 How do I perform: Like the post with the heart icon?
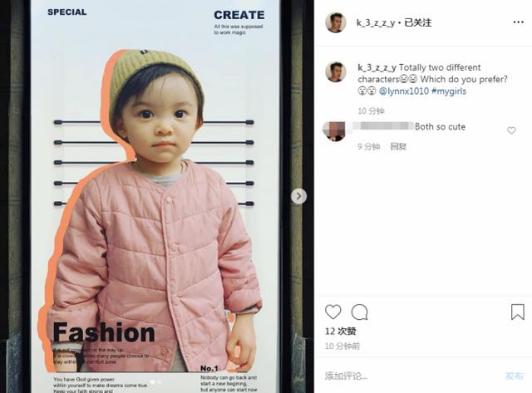tap(332, 312)
